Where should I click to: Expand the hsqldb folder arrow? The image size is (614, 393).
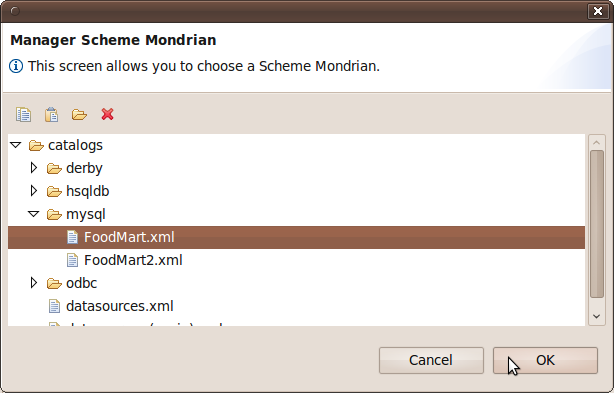point(34,191)
